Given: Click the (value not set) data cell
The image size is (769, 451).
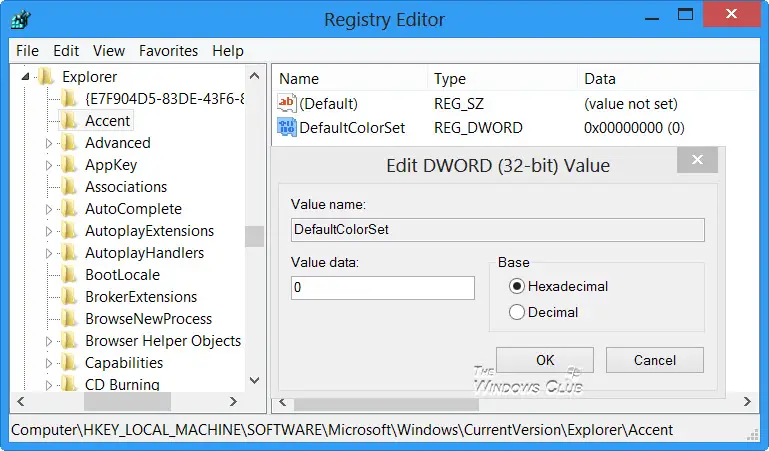Looking at the screenshot, I should (631, 104).
